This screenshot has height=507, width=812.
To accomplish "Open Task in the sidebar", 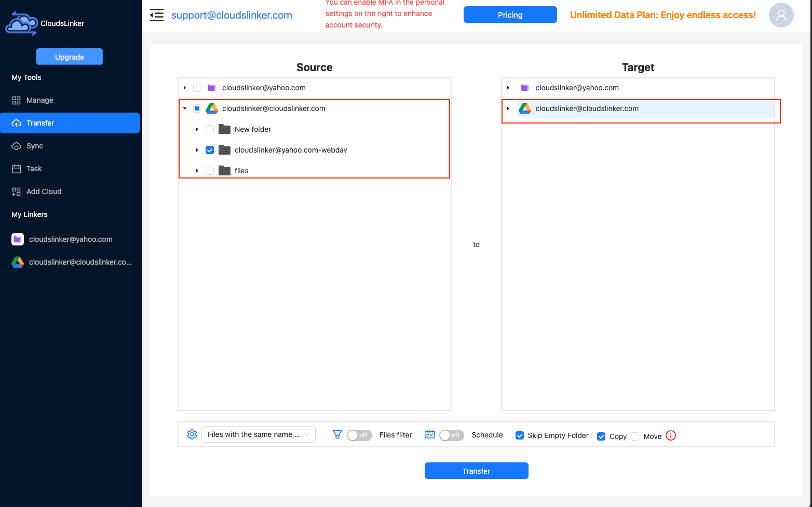I will pyautogui.click(x=70, y=169).
